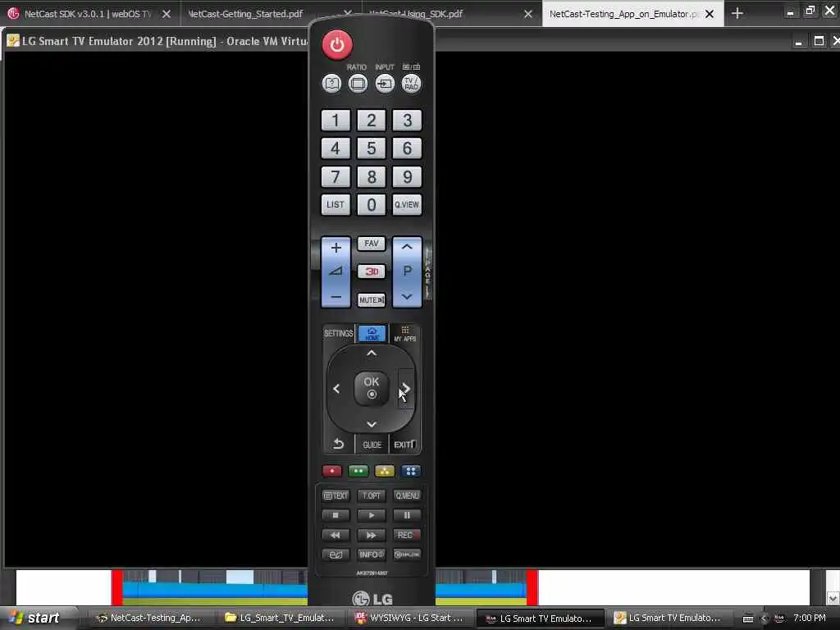Screen dimensions: 840x630
Task: Click the blue HOME button
Action: 372,333
